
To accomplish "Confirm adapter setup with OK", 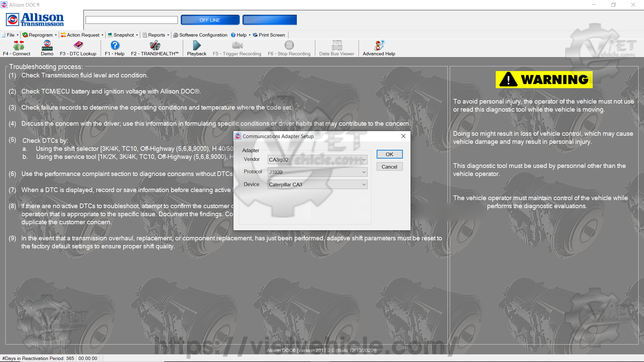I will tap(389, 154).
